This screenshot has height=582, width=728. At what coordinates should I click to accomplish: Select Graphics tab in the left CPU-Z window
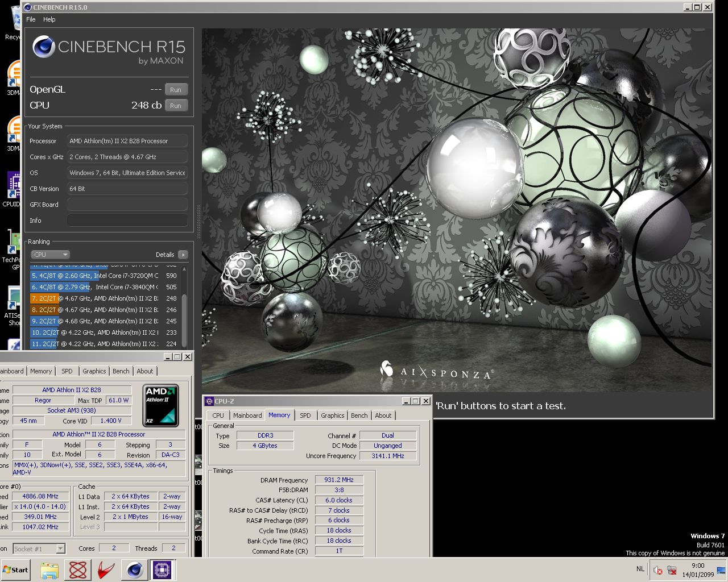coord(94,371)
